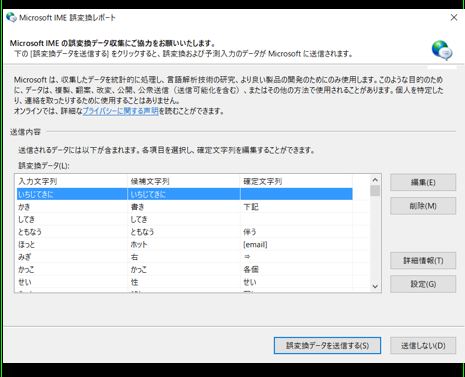Click the 入力文字列 column header

point(72,181)
